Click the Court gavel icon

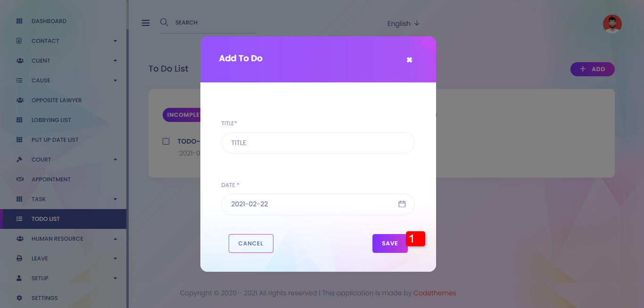[19, 160]
